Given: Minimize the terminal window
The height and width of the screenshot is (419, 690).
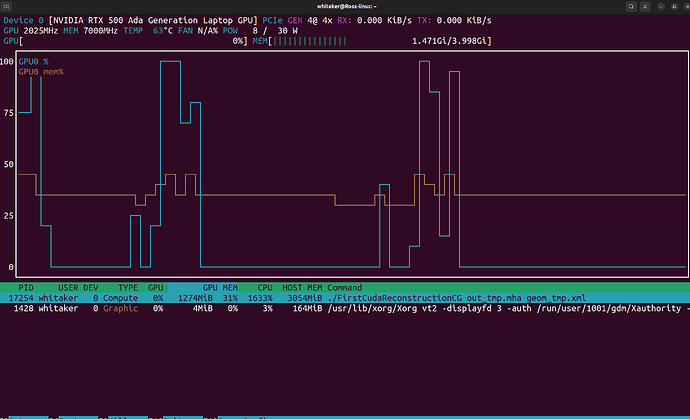Looking at the screenshot, I should [x=661, y=7].
